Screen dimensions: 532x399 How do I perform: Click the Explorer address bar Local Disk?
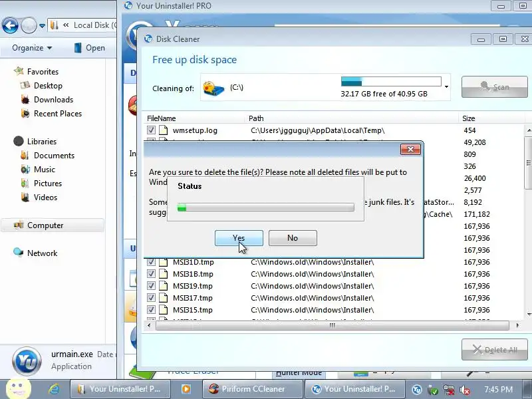(x=95, y=25)
